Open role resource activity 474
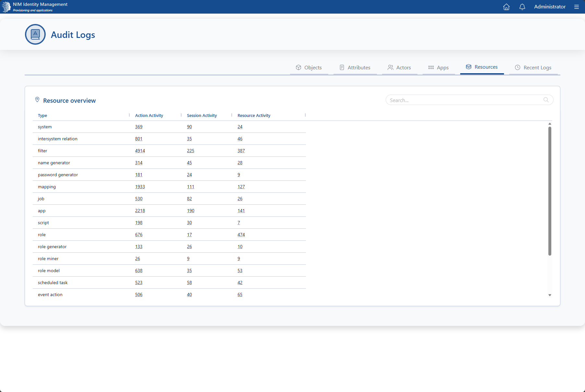 (241, 235)
